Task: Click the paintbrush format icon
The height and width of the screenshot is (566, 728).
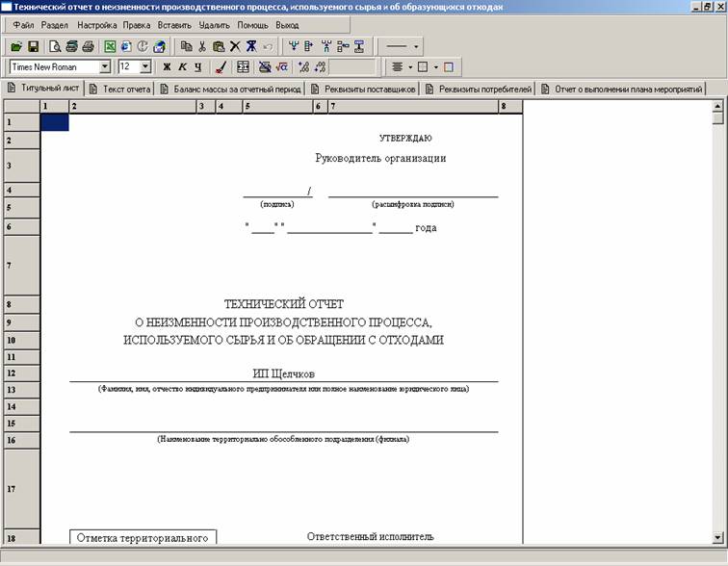Action: pos(220,67)
